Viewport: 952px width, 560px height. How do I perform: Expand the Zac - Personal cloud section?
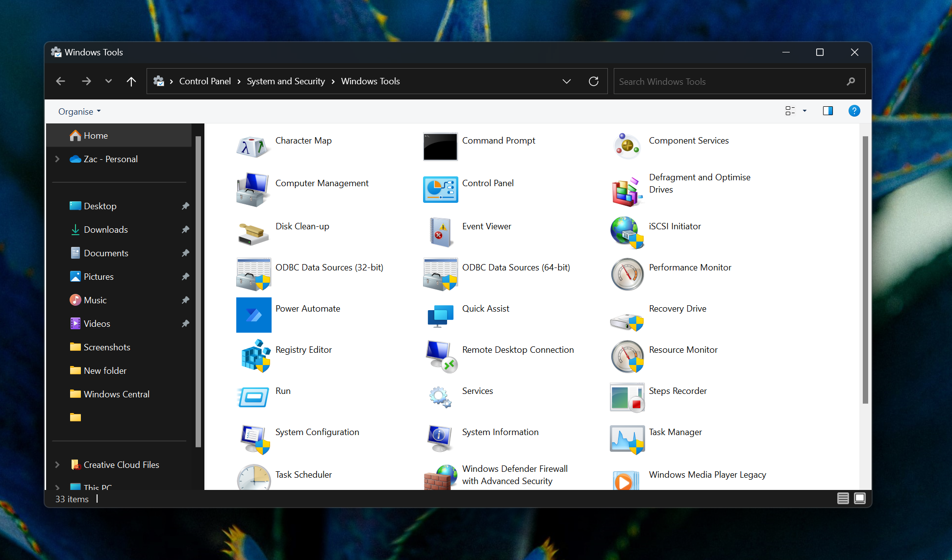(57, 159)
